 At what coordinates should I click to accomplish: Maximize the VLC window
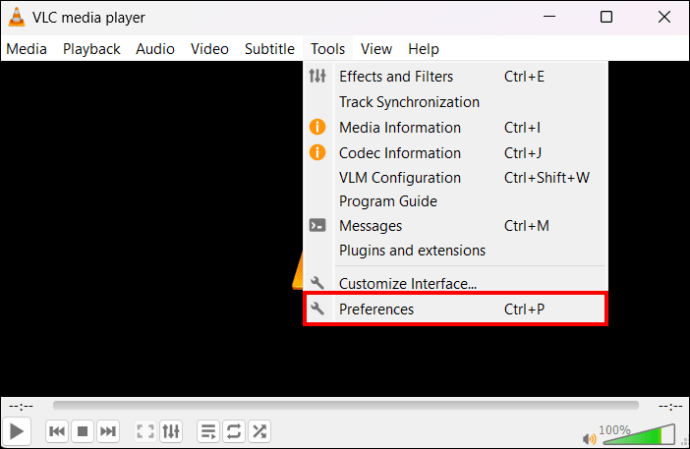606,17
